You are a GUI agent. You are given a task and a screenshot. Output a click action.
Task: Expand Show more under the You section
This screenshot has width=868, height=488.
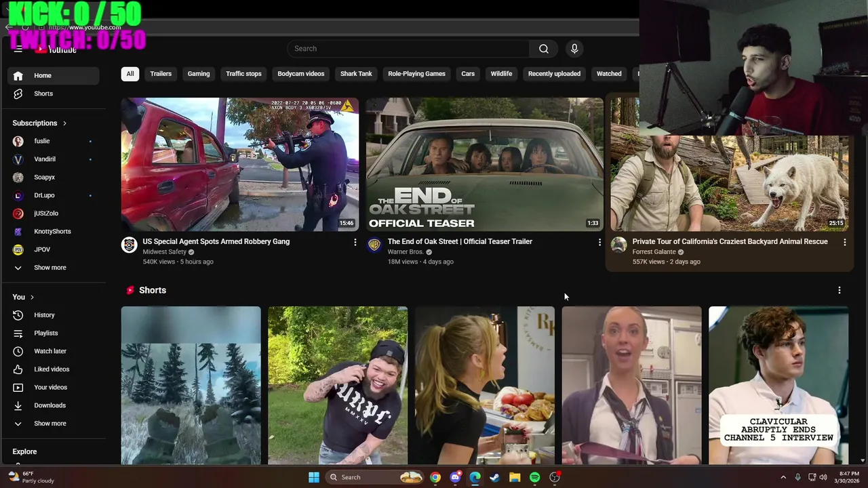(53, 424)
